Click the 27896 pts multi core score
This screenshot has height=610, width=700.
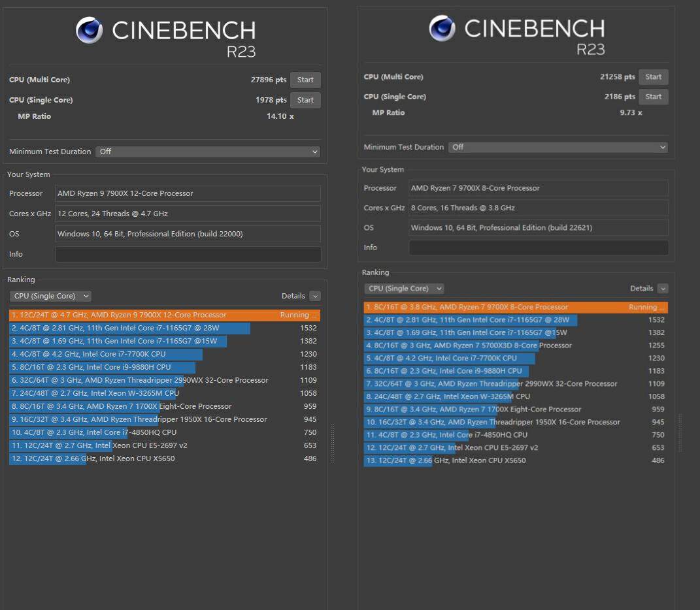click(x=269, y=80)
